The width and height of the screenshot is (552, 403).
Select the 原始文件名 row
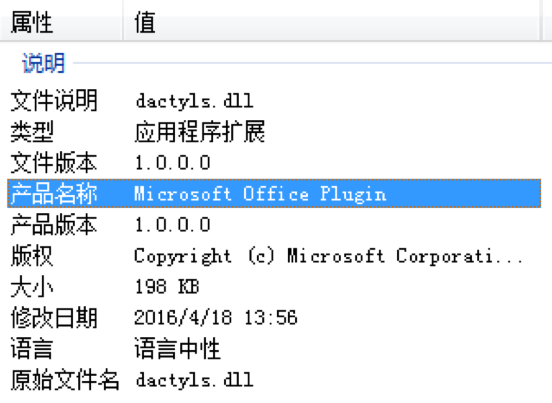click(274, 379)
